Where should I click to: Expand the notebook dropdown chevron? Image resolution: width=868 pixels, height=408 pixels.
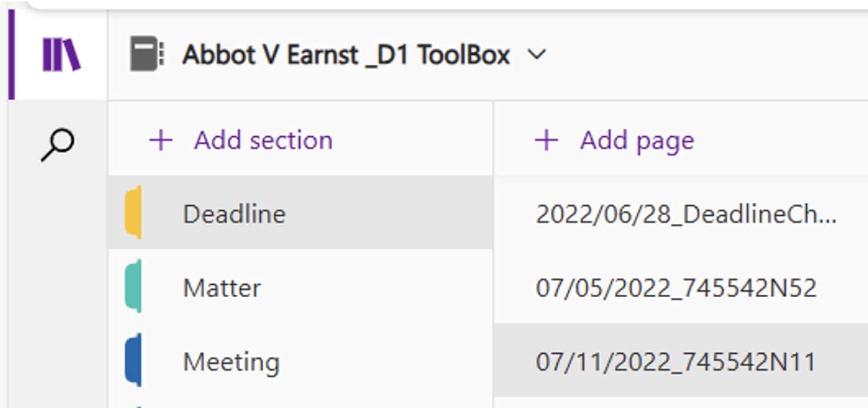(x=536, y=55)
